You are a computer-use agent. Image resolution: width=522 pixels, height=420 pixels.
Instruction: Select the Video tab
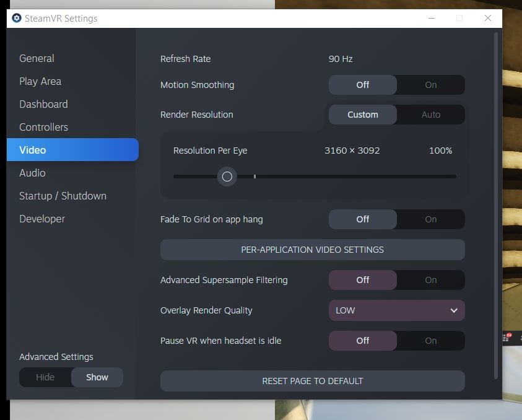(x=72, y=150)
